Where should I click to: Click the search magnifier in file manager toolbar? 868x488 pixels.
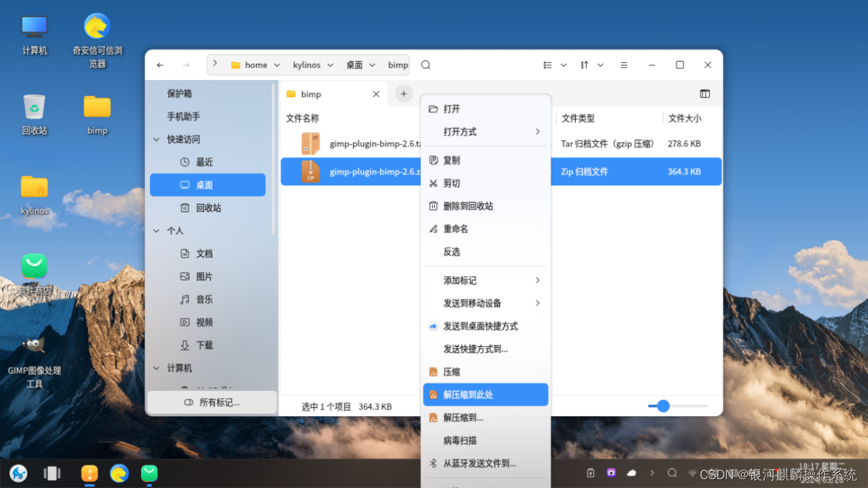pos(426,65)
